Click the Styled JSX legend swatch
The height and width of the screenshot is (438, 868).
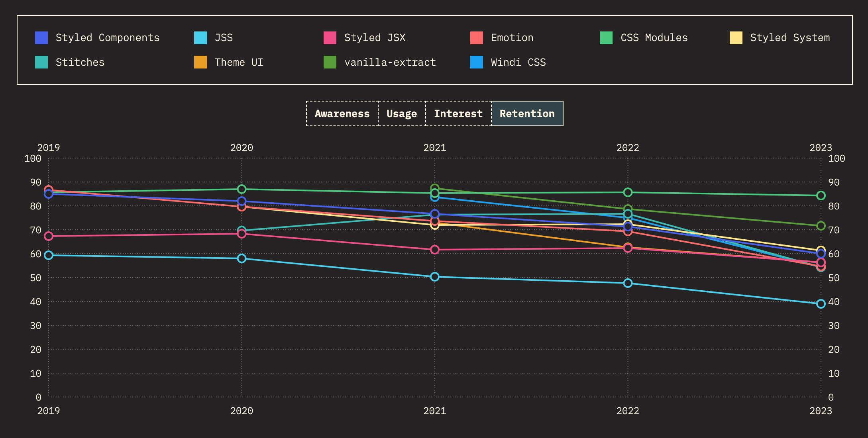point(330,37)
